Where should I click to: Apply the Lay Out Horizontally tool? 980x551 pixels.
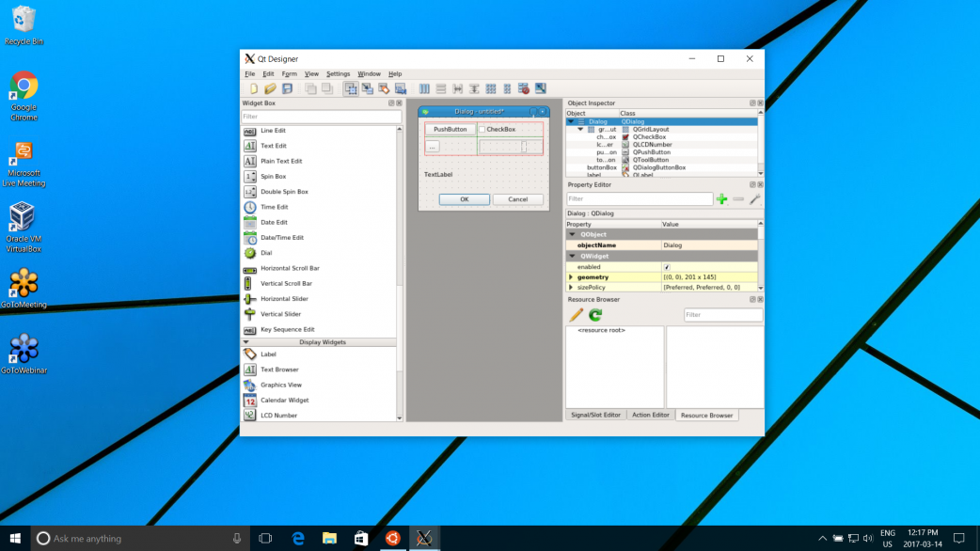[x=424, y=88]
